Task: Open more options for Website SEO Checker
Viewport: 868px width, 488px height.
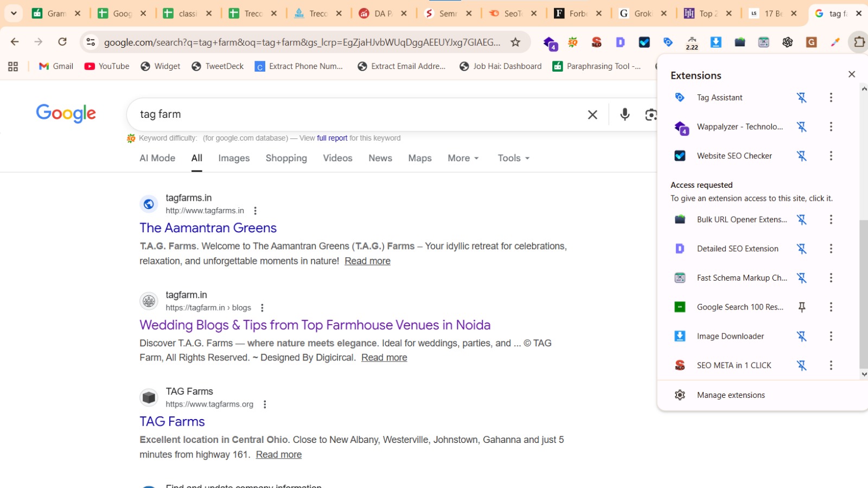Action: 831,156
